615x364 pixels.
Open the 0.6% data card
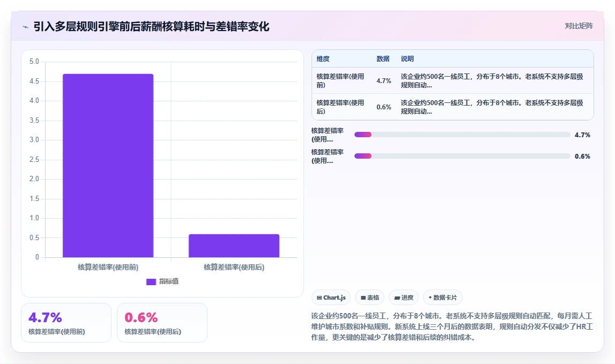point(162,322)
